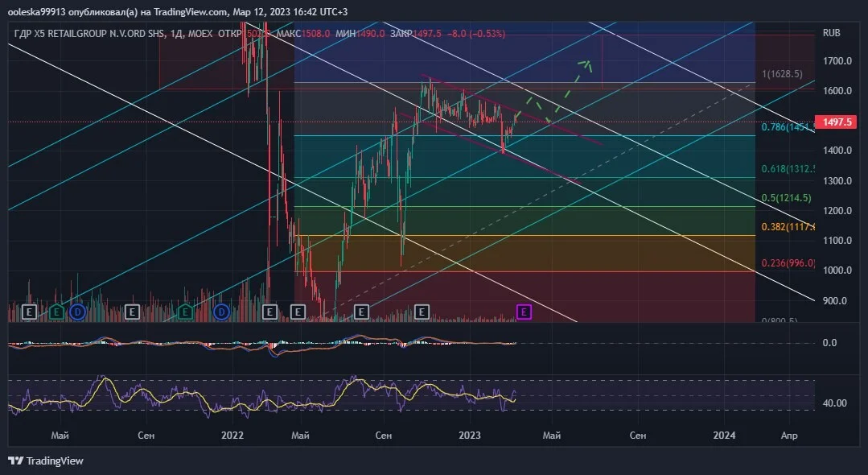Viewport: 868px width, 475px height.
Task: Click the МАКС 1508.0 high value in legend
Action: [302, 34]
